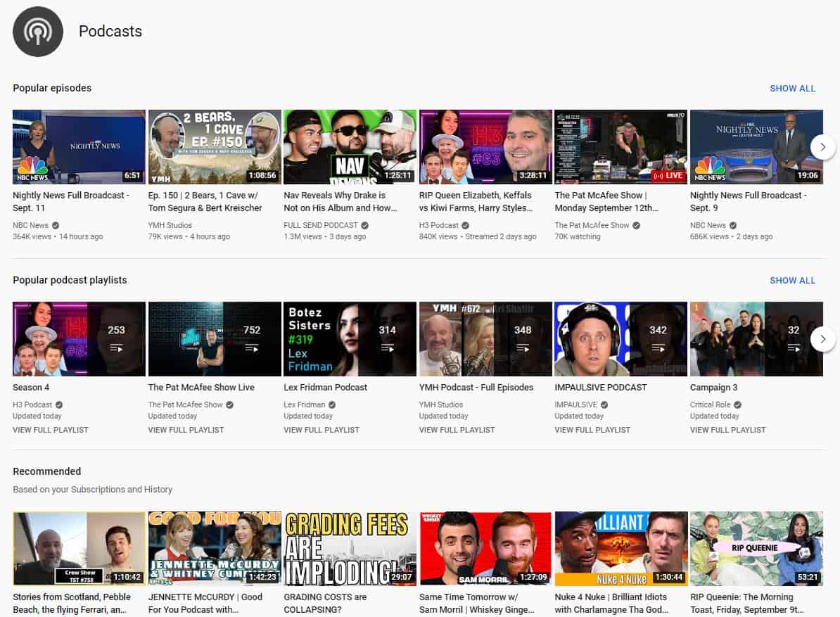Open 'IMPAULSIVE PODCAST' playlist title
Image resolution: width=840 pixels, height=617 pixels.
pos(601,388)
